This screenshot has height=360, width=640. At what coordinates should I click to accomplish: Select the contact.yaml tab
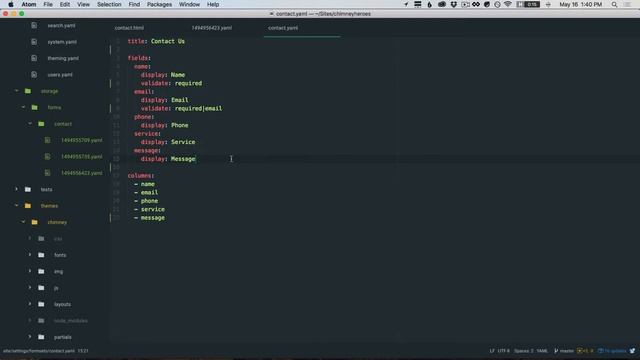283,28
